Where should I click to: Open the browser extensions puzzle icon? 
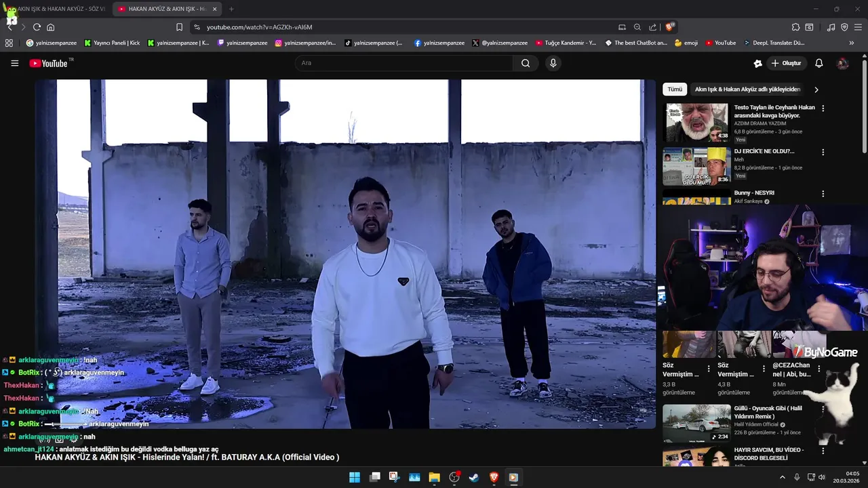click(x=795, y=27)
